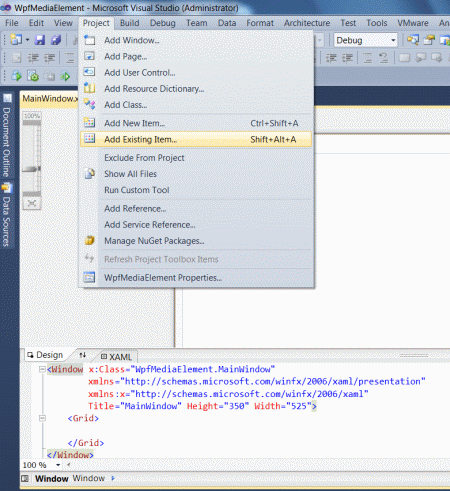
Task: Switch to the Design view tab
Action: pos(45,355)
